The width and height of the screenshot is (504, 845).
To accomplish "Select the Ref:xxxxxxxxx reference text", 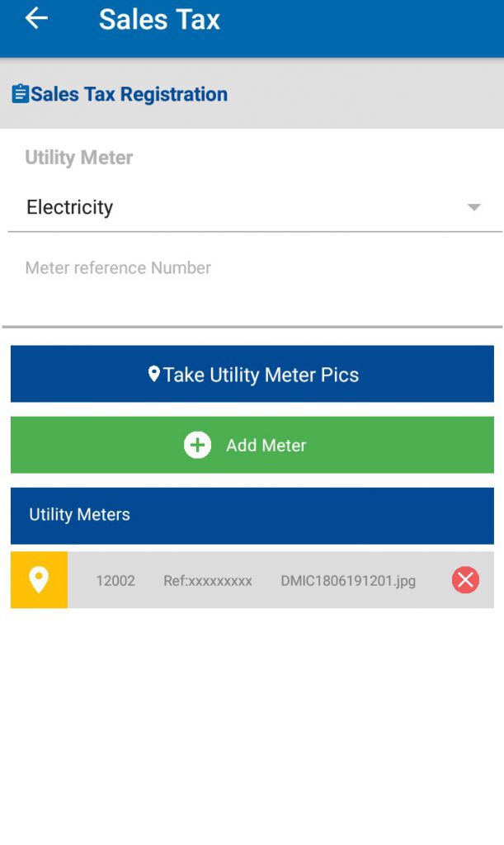I will pyautogui.click(x=207, y=581).
